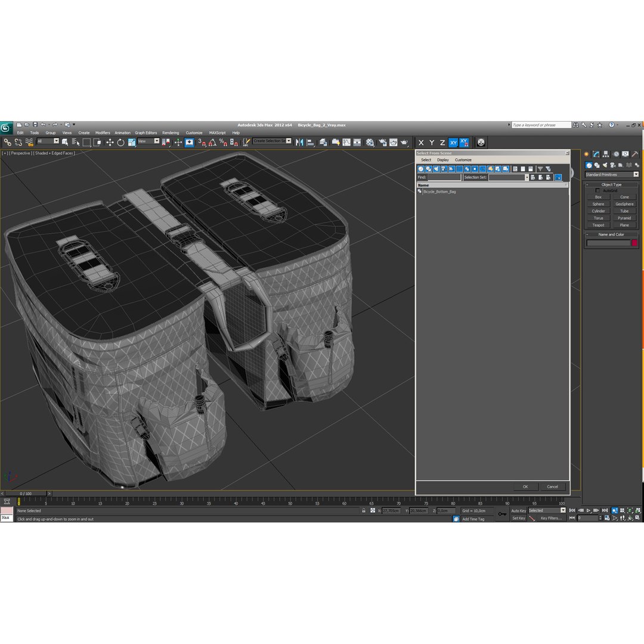Toggle the XY axis constraint button
Image resolution: width=644 pixels, height=644 pixels.
coord(453,143)
